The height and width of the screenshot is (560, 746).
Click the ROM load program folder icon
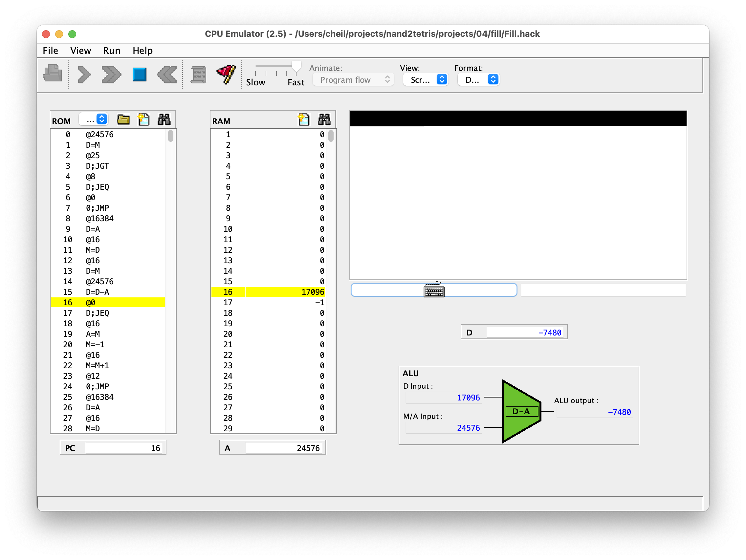coord(123,120)
